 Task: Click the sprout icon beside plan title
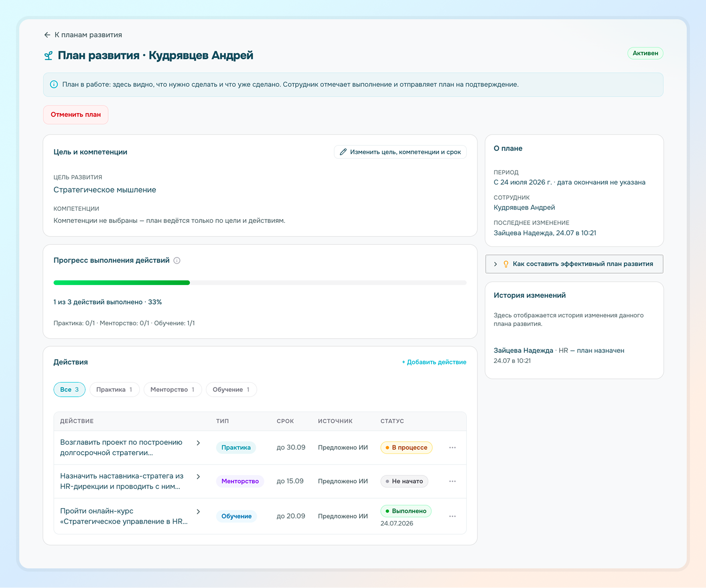(48, 55)
